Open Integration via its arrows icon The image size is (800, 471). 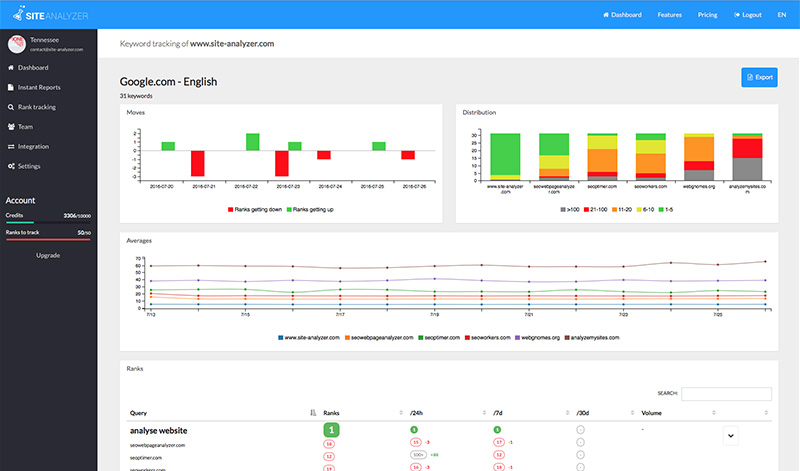pos(11,146)
